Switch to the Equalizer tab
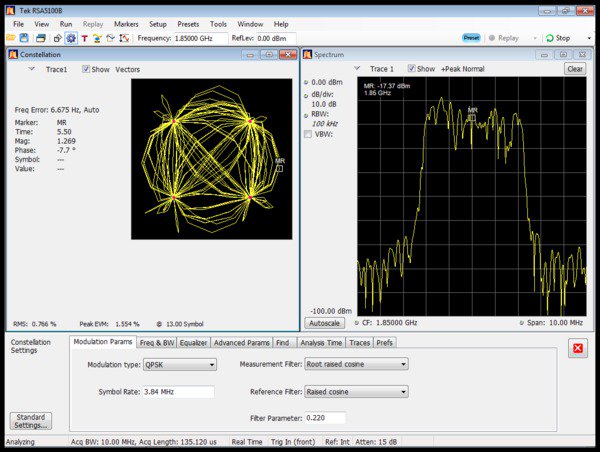 (x=193, y=343)
